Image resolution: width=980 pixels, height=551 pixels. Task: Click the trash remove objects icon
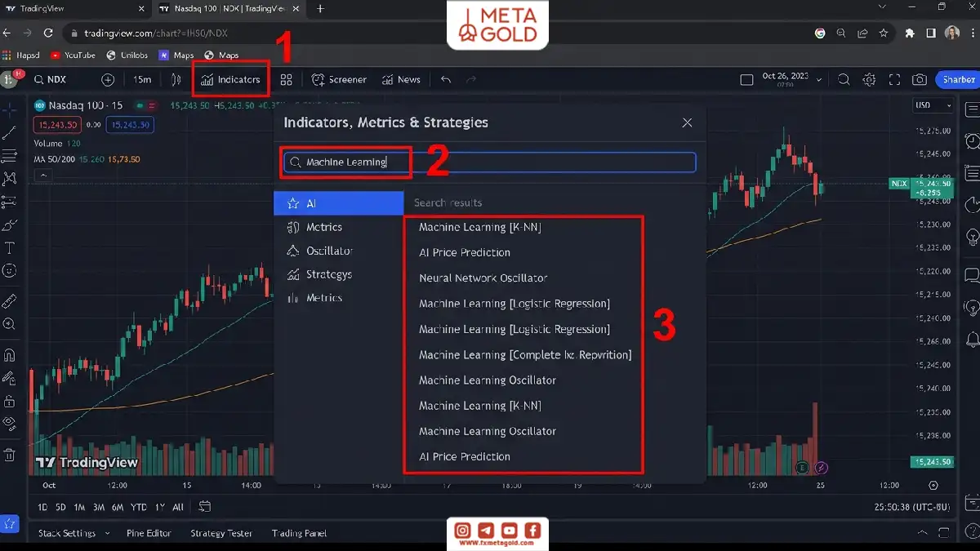click(x=10, y=455)
